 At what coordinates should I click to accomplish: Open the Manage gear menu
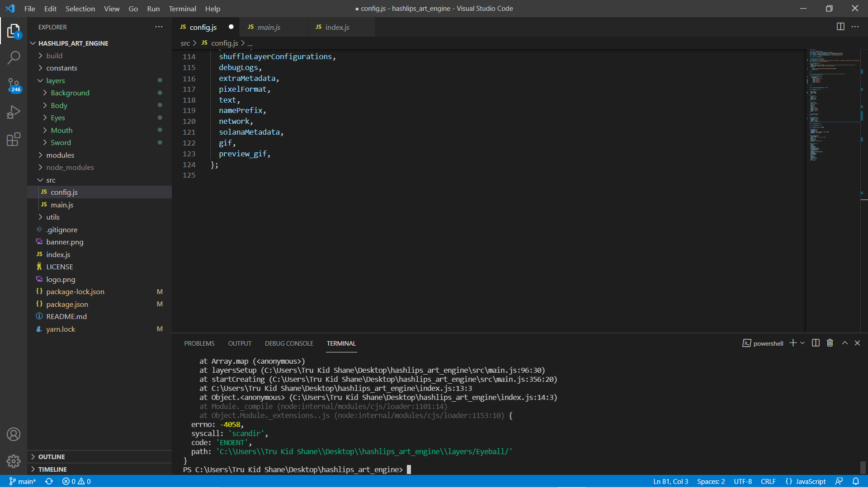14,461
